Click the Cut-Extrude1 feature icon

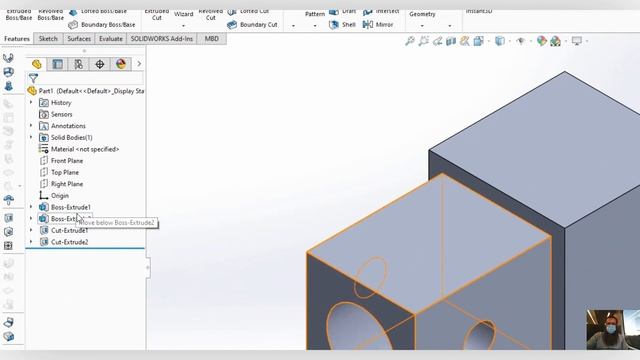44,231
